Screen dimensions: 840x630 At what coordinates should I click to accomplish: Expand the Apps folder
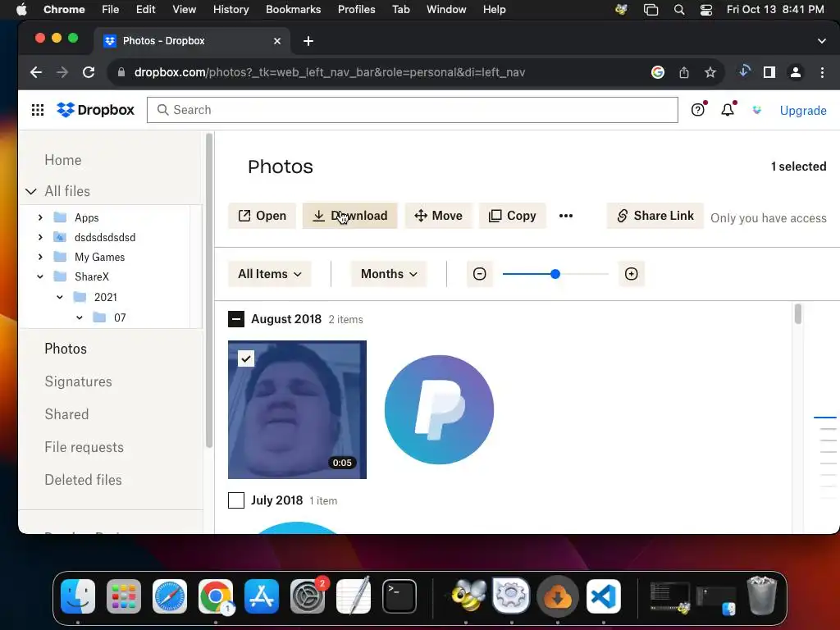[40, 217]
